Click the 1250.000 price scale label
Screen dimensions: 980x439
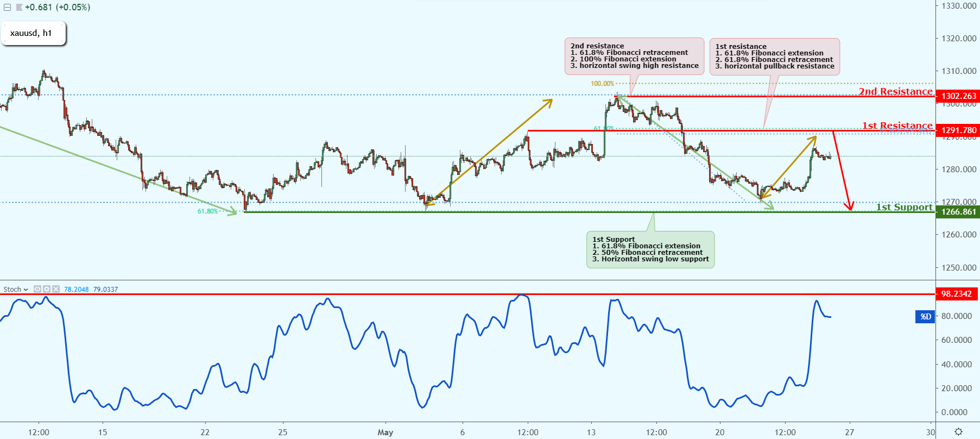(959, 267)
